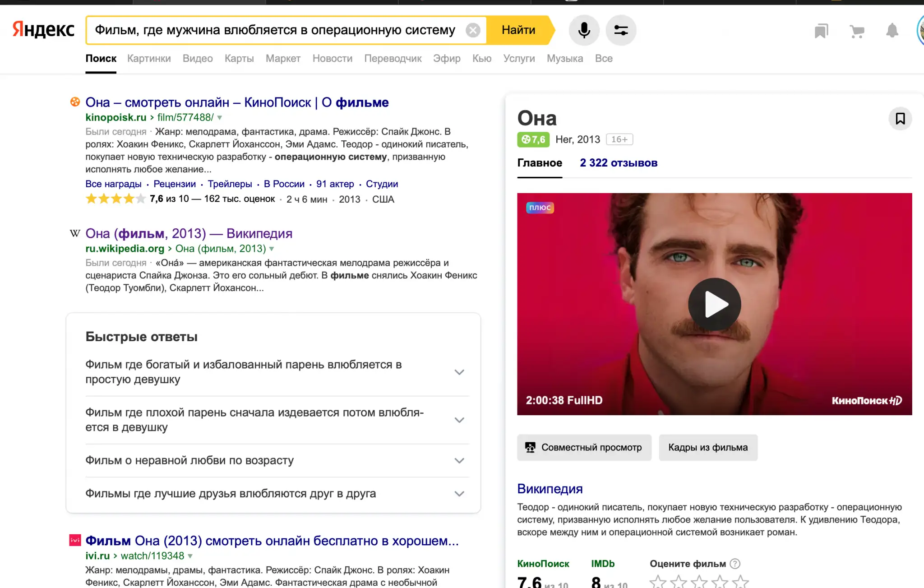Clear the search query with X icon

[473, 30]
